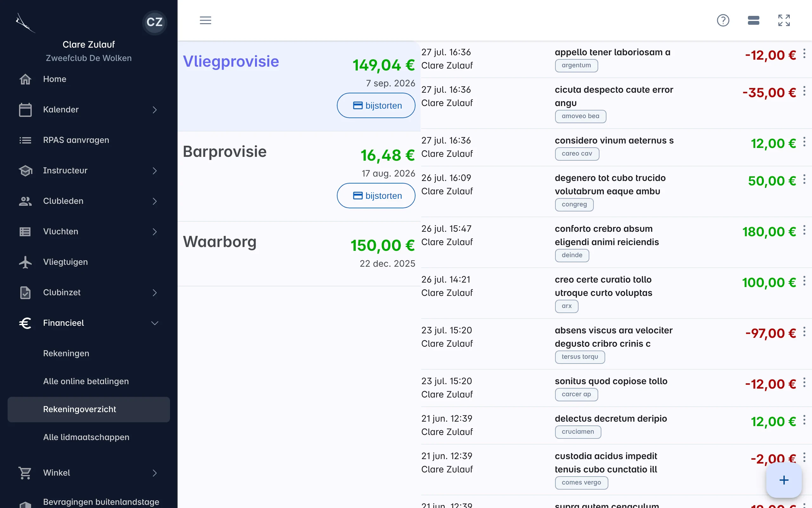Click the congreg tag chip
Screen dimensions: 812x508
pos(574,204)
